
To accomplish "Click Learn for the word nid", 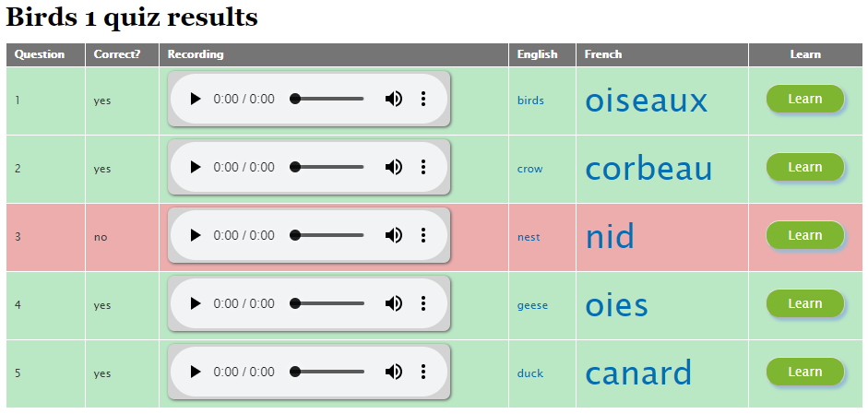I will (x=805, y=235).
